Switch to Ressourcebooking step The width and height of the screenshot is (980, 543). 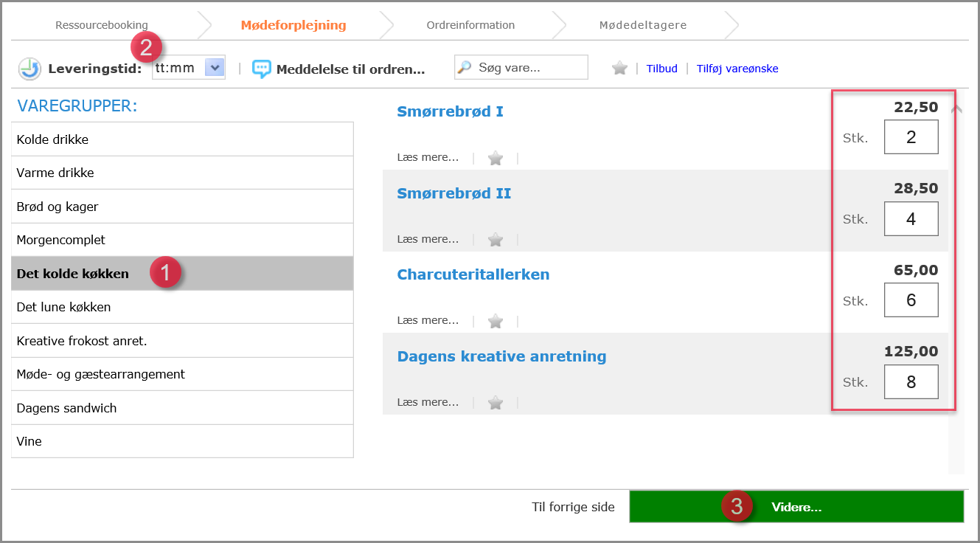pyautogui.click(x=102, y=25)
